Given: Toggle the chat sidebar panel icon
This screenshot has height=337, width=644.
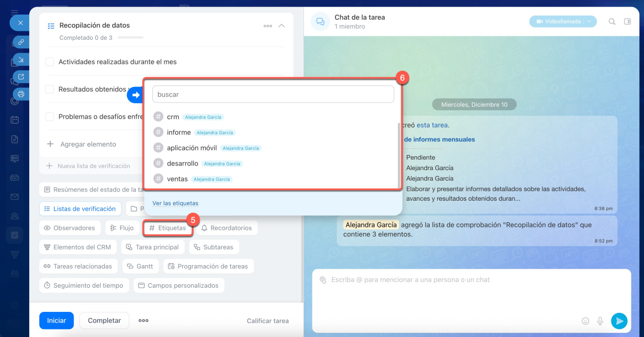Looking at the screenshot, I should tap(627, 22).
